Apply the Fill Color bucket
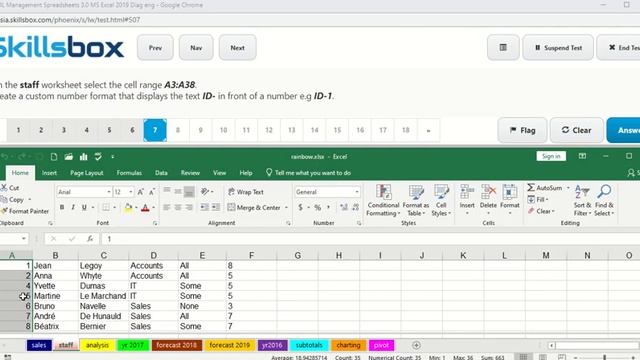Screen dimensions: 640x360 (128, 207)
